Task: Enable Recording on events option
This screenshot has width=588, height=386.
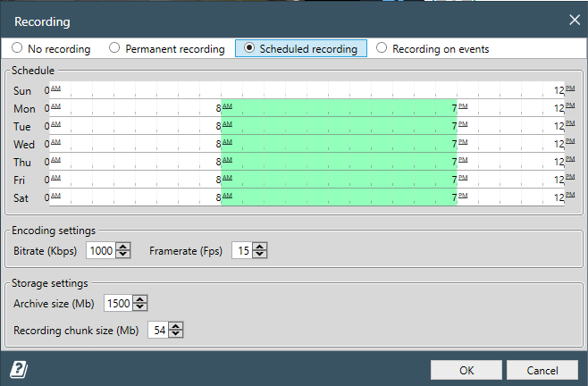Action: 382,48
